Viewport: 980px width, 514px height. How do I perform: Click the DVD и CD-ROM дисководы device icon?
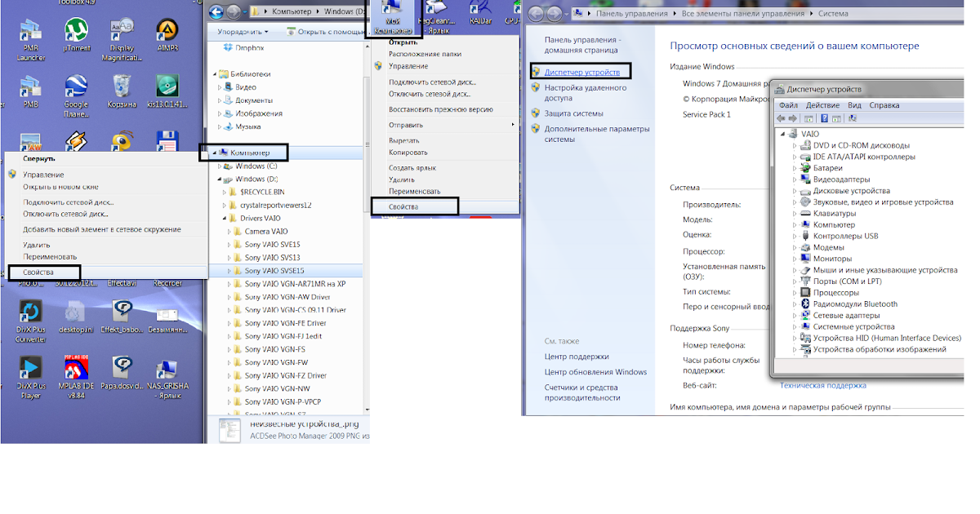tap(806, 145)
